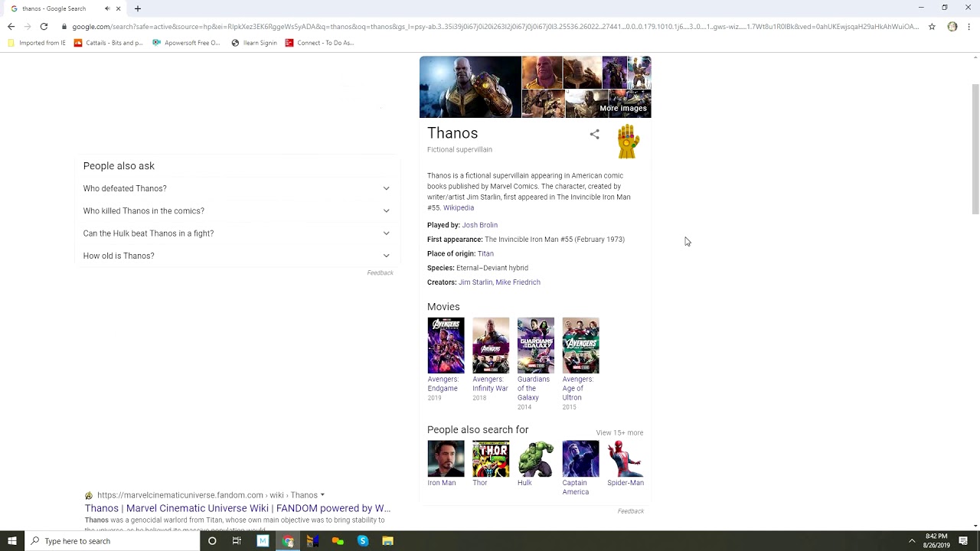Click the taskbar clock showing 8:42 PM

pos(936,541)
